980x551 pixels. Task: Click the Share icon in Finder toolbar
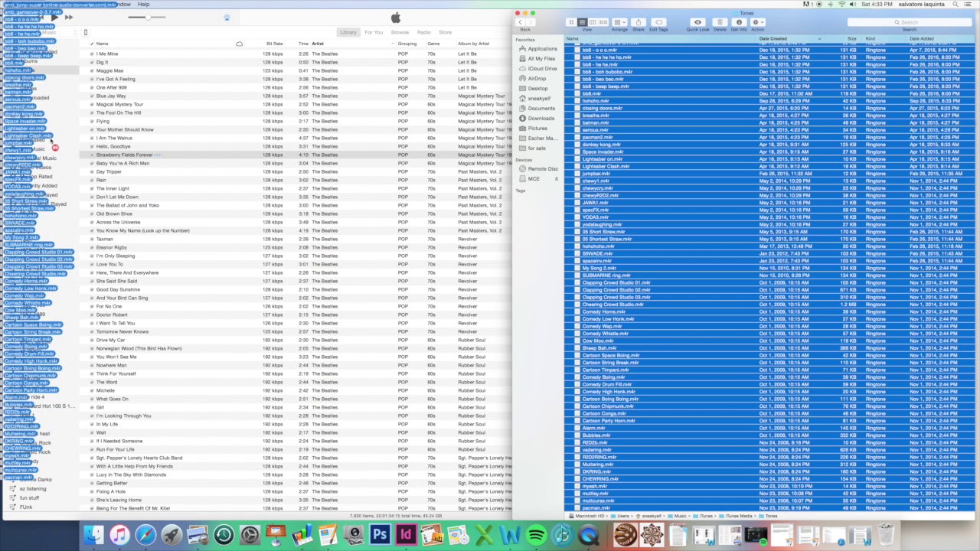tap(639, 22)
